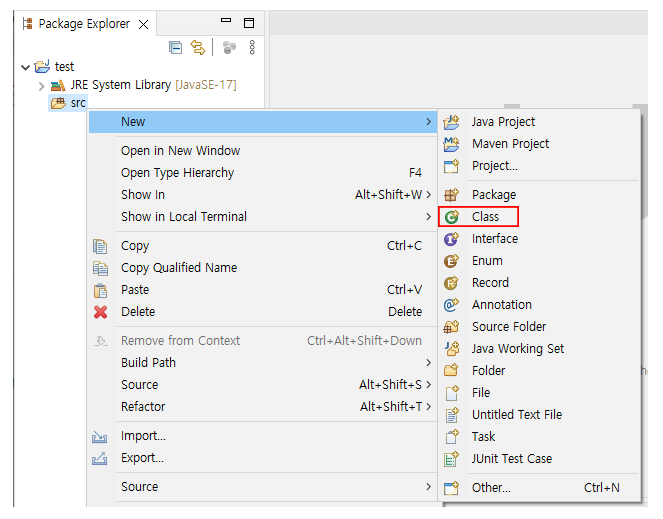This screenshot has width=663, height=519.
Task: Close the Package Explorer tab
Action: (x=143, y=25)
